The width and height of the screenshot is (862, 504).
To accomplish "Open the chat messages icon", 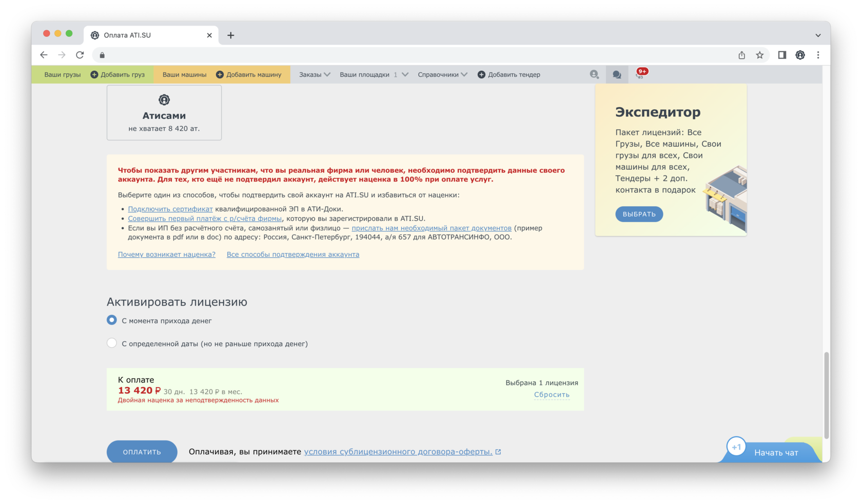I will click(x=617, y=75).
